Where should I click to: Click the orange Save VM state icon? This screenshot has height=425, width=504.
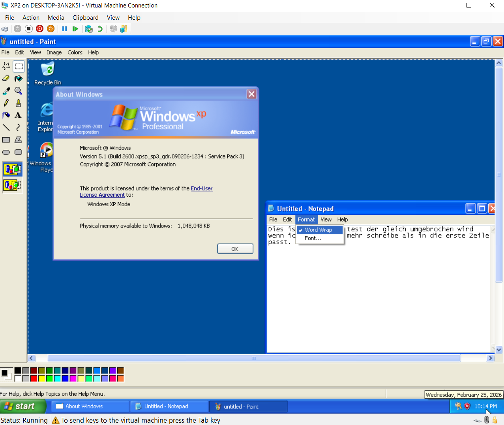pos(51,29)
